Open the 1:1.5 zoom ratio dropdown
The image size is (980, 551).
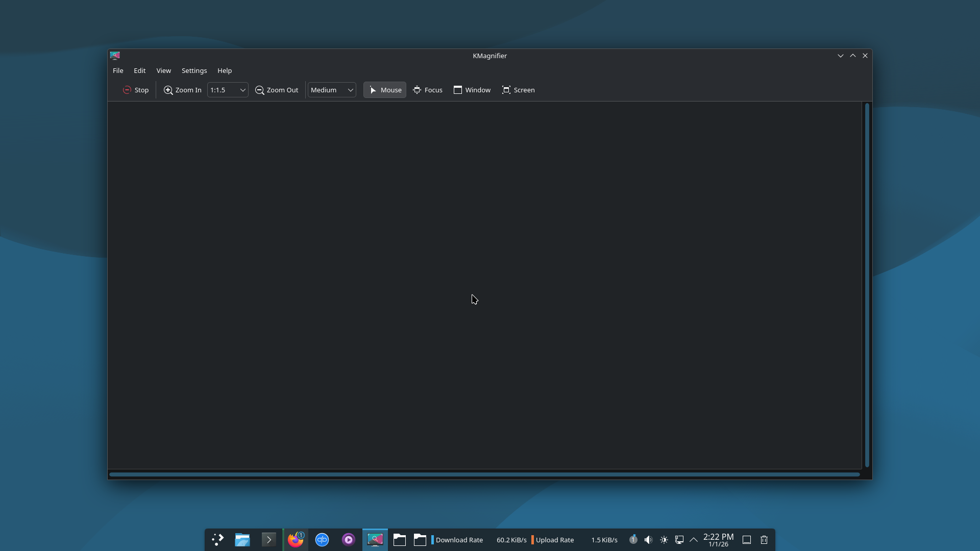click(228, 90)
